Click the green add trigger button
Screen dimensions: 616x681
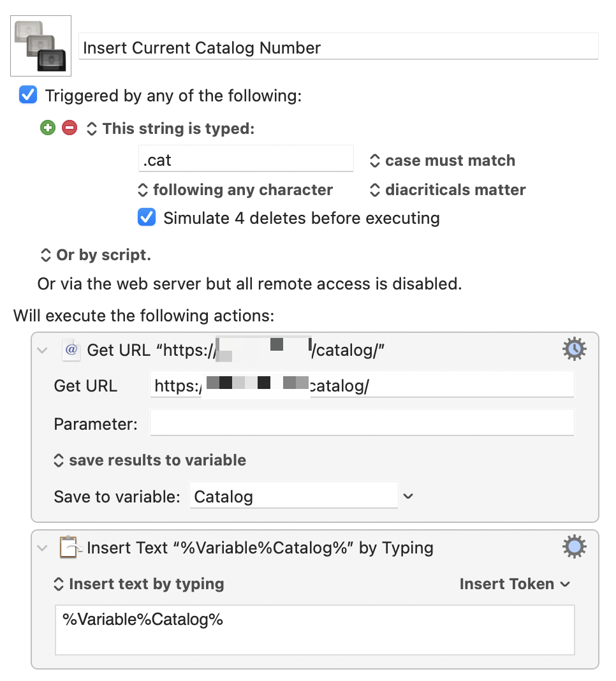(48, 128)
